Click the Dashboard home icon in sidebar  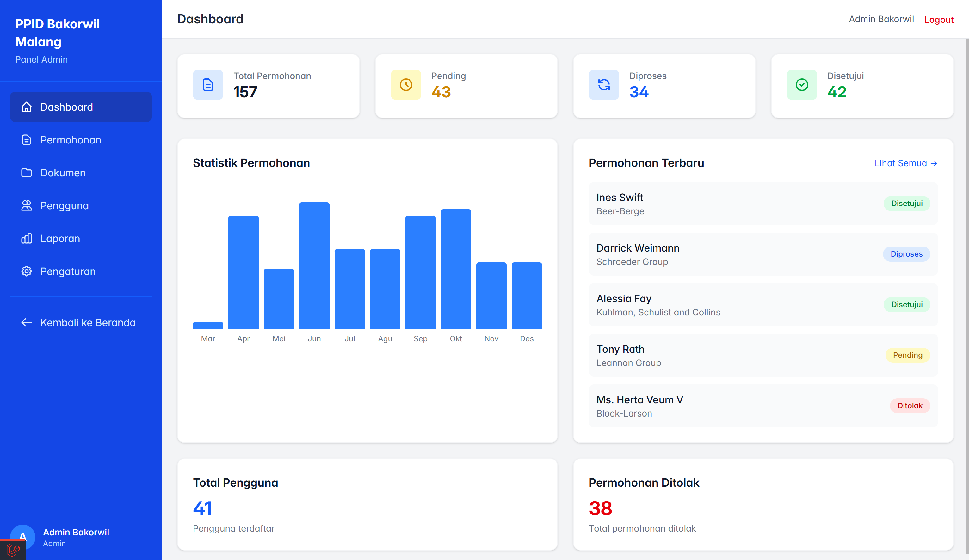click(27, 107)
